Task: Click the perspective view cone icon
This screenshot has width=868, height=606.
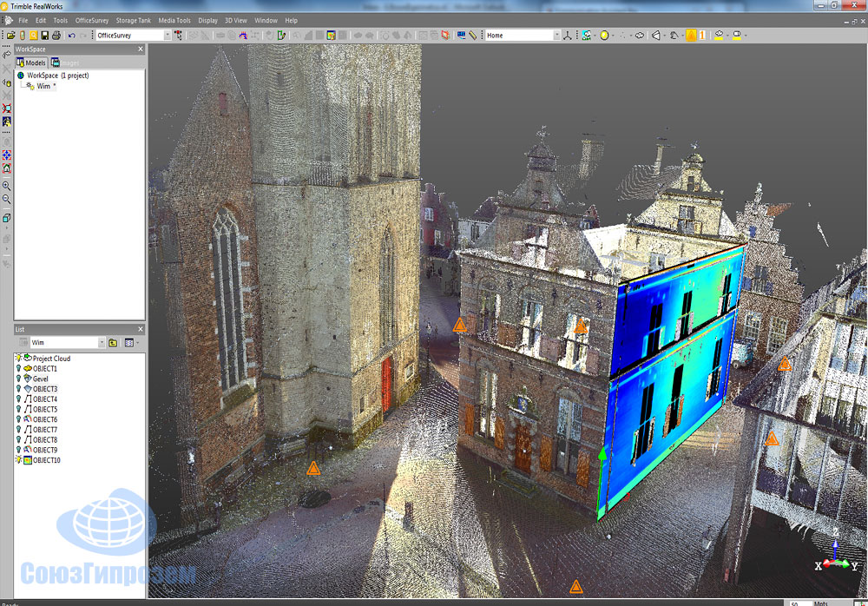Action: (x=656, y=36)
